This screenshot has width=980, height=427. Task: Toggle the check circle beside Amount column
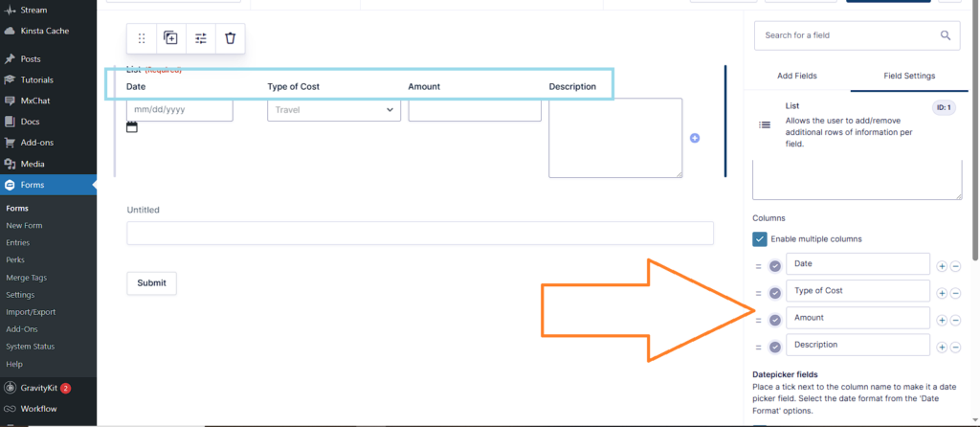(775, 320)
